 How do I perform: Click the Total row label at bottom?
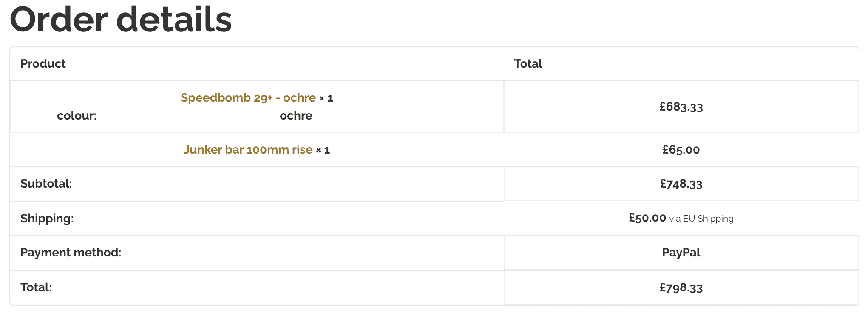pos(36,287)
